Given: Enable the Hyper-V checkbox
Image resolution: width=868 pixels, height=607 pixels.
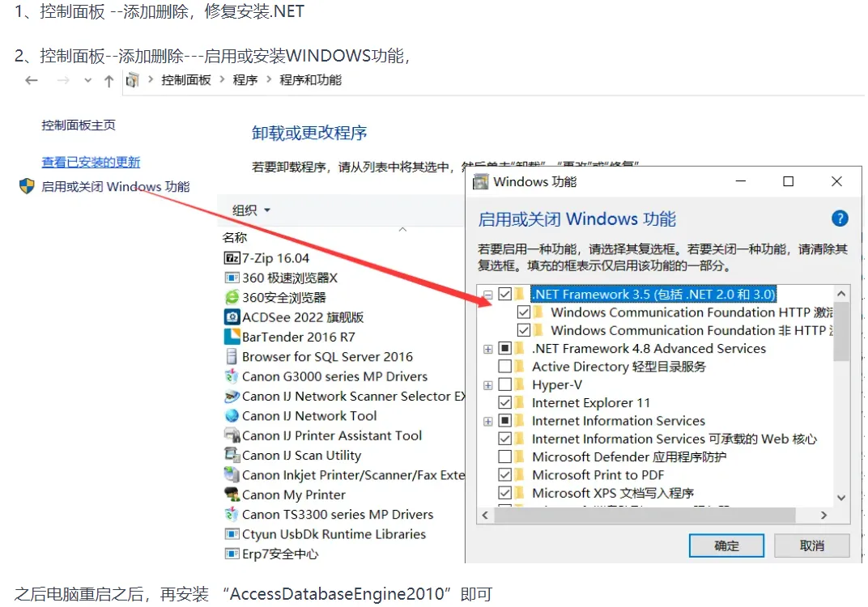Looking at the screenshot, I should pyautogui.click(x=505, y=384).
